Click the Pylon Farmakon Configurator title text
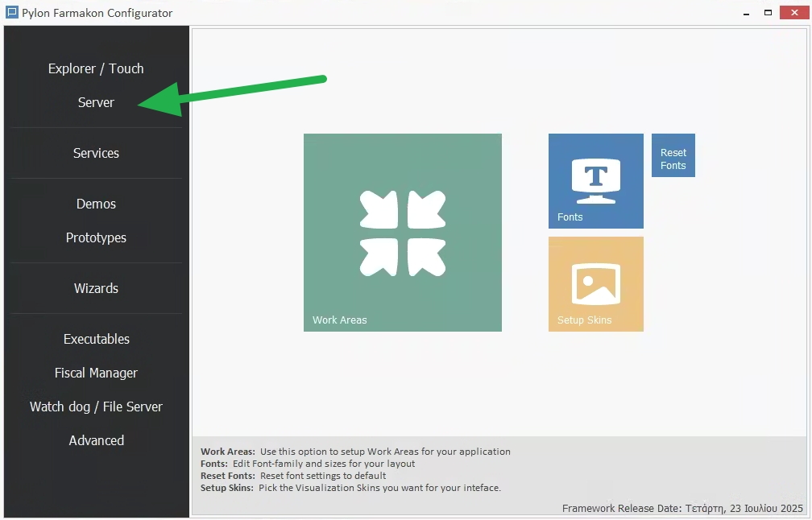Viewport: 812px width, 520px height. (x=97, y=13)
